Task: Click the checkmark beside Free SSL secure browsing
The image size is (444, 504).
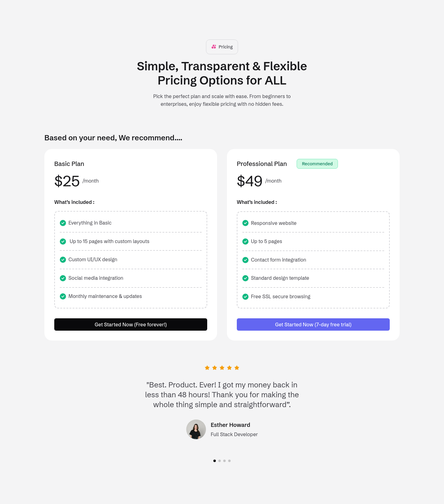Action: point(245,296)
